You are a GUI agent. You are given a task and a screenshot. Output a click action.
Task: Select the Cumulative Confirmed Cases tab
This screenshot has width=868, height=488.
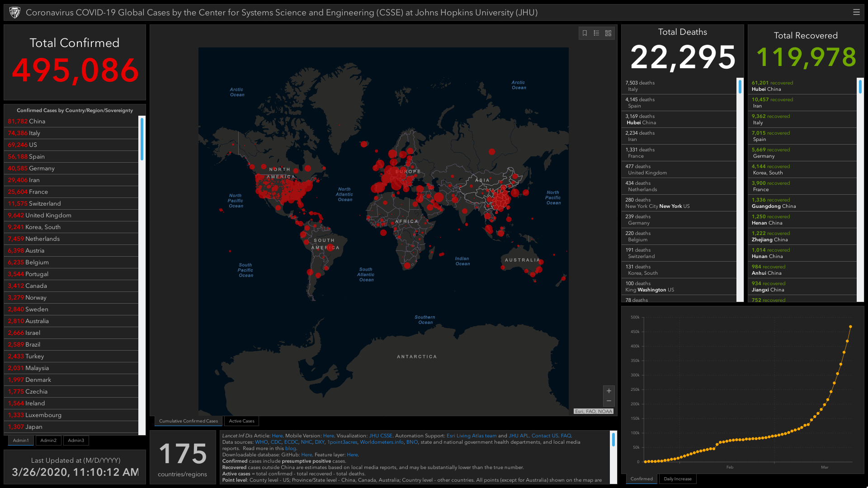(x=189, y=421)
